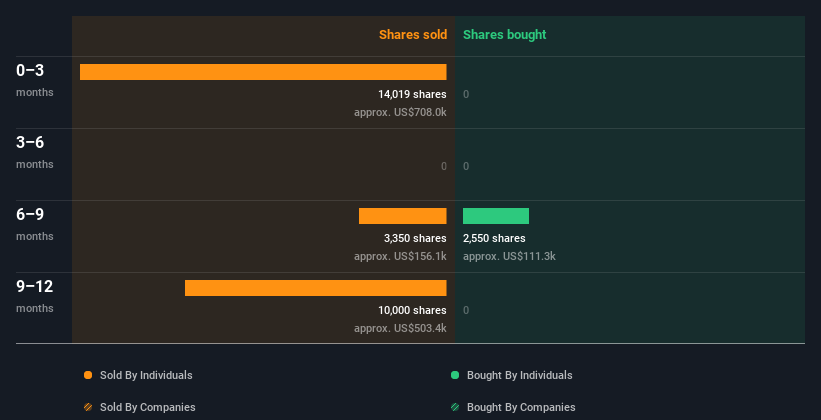Click the striped Sold By Companies legend icon
821x420 pixels.
coord(88,407)
